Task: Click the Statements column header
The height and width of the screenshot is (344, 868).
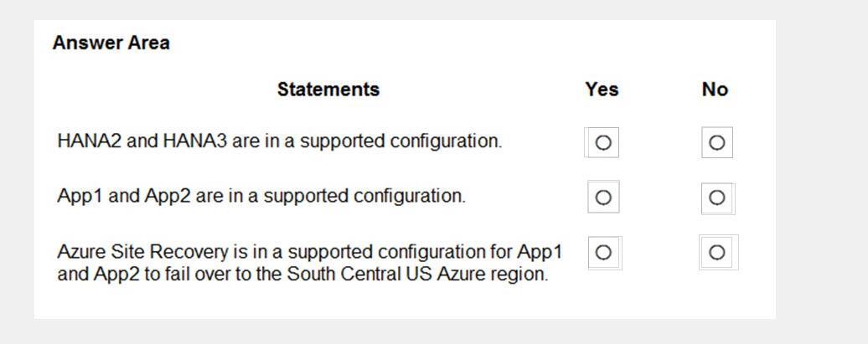Action: tap(328, 89)
